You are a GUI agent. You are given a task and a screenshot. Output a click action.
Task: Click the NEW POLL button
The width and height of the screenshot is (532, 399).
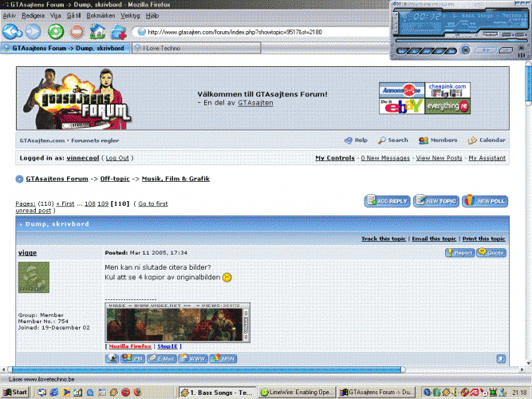point(485,201)
